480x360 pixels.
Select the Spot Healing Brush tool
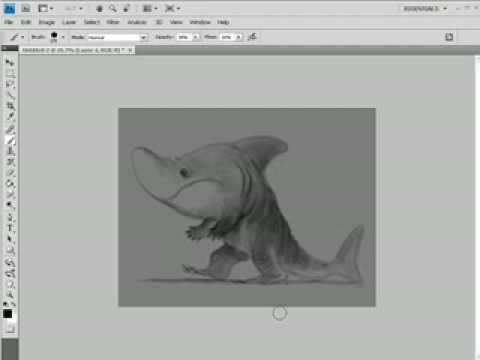point(10,129)
